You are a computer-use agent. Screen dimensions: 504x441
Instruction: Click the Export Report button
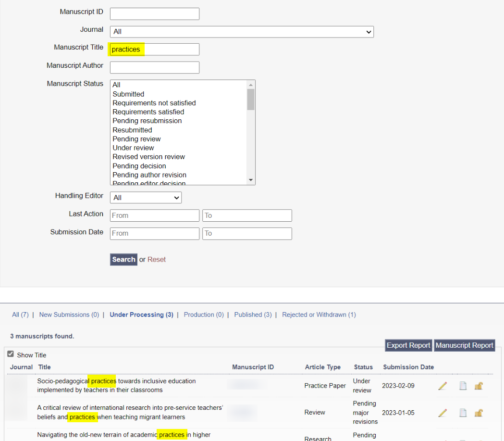pos(408,345)
